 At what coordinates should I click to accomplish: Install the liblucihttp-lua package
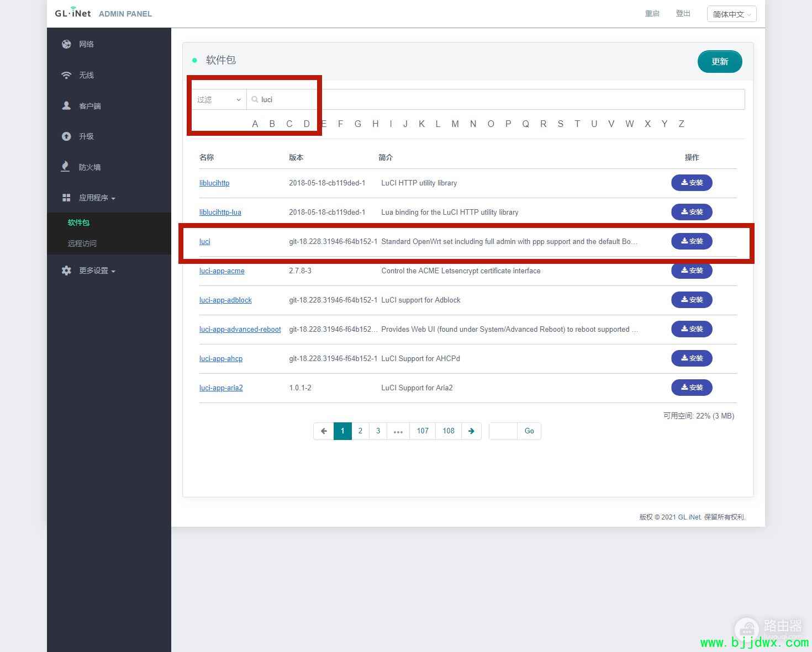[x=692, y=212]
